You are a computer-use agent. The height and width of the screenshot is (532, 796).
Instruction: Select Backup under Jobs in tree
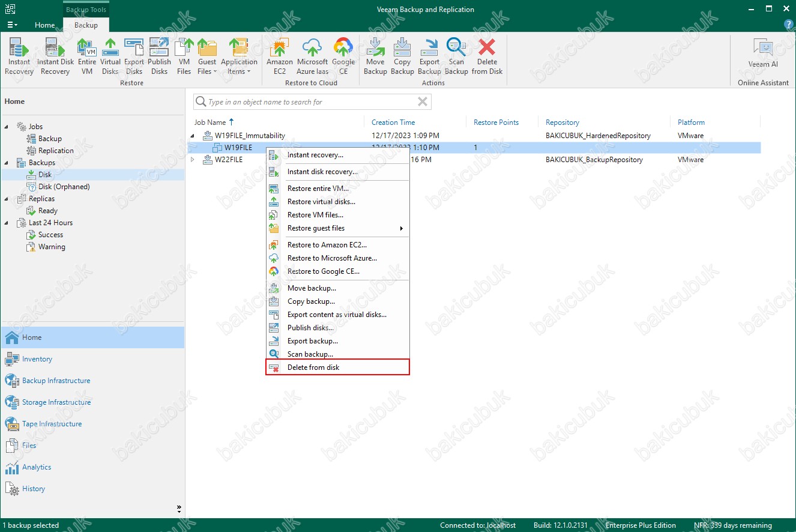(50, 139)
